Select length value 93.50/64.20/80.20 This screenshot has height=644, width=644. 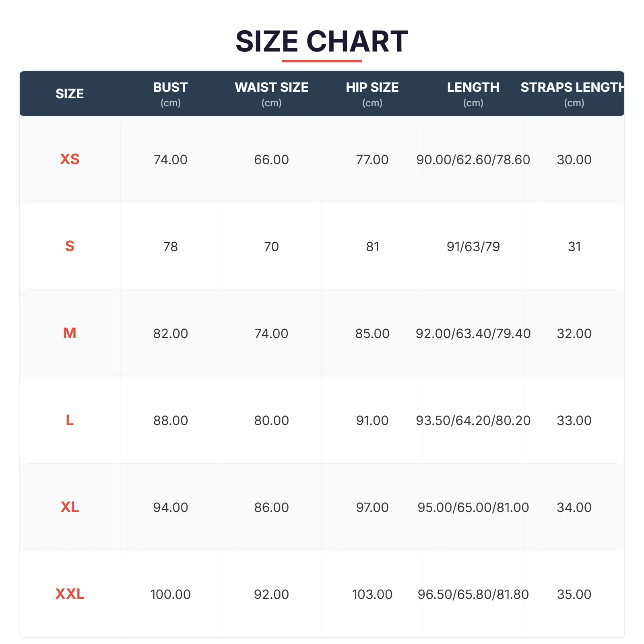473,421
